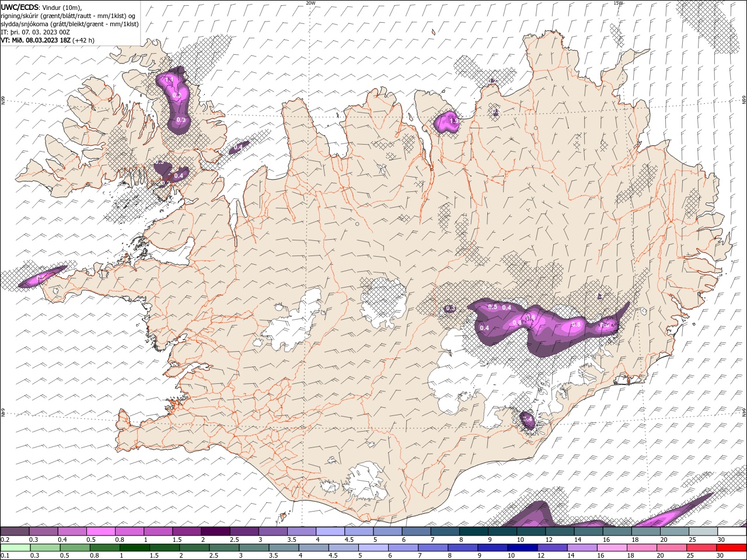Pick the 6 slate blue swatch in the snow scale
The width and height of the screenshot is (747, 560).
pos(417,531)
